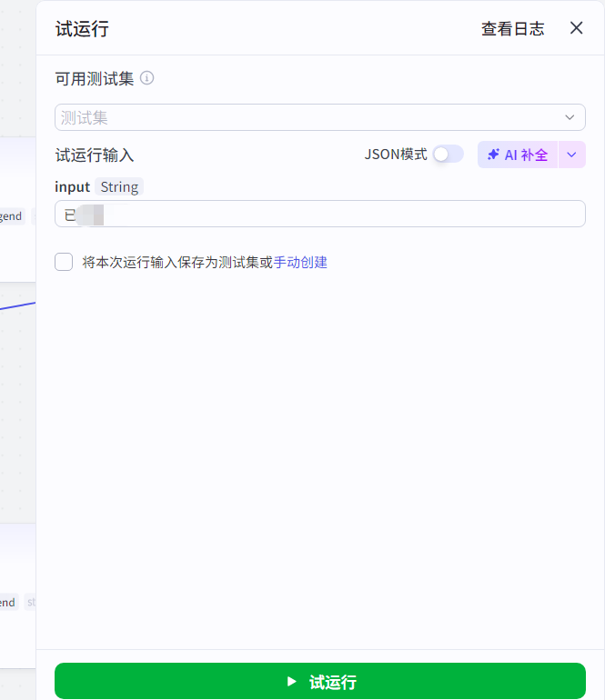The image size is (605, 700).
Task: Click the String type tag
Action: point(119,187)
